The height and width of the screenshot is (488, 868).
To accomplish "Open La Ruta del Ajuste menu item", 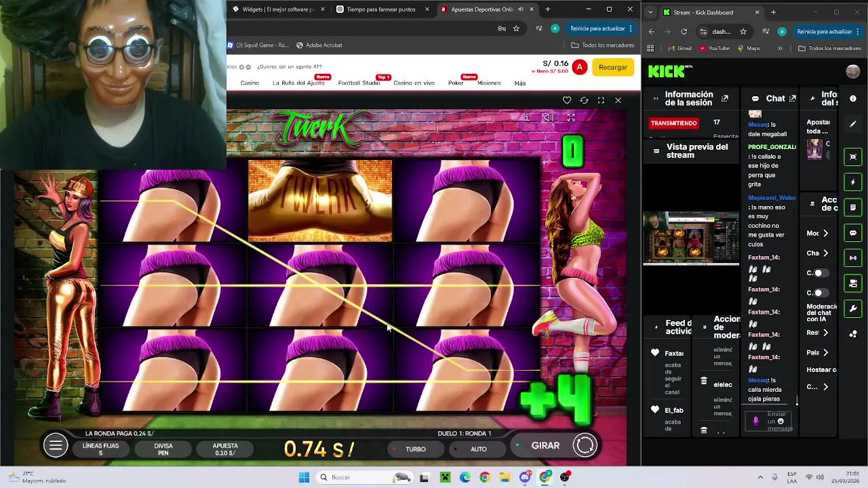I will 298,83.
